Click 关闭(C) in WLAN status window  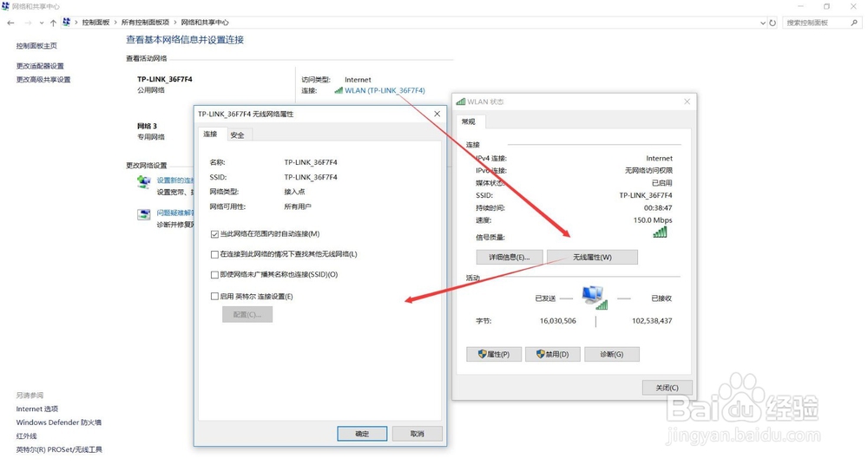(667, 388)
